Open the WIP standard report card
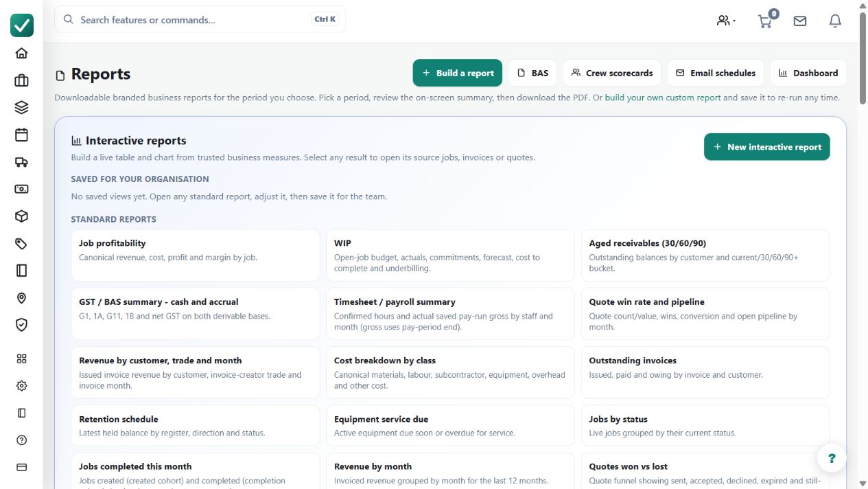The image size is (868, 489). [450, 255]
